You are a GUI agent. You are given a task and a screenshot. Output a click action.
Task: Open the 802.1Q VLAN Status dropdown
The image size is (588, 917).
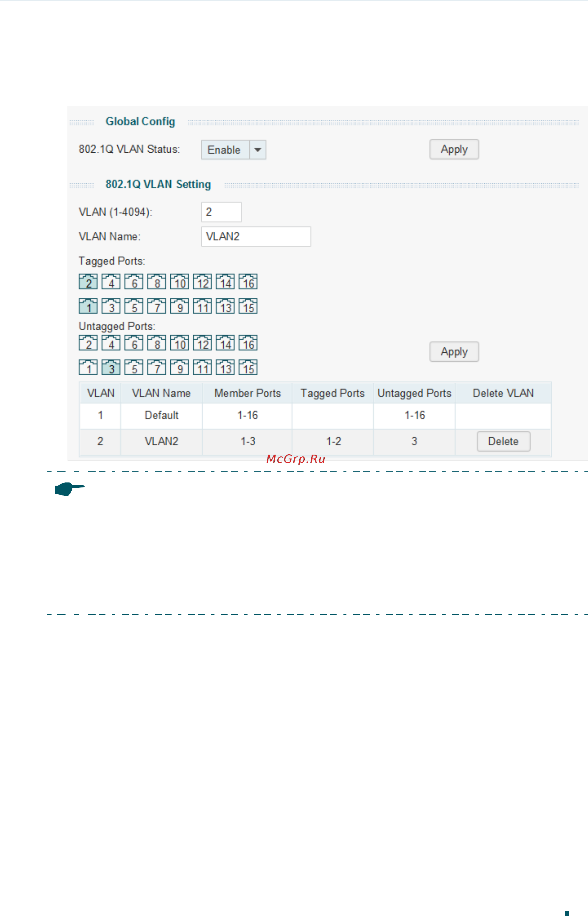click(234, 150)
